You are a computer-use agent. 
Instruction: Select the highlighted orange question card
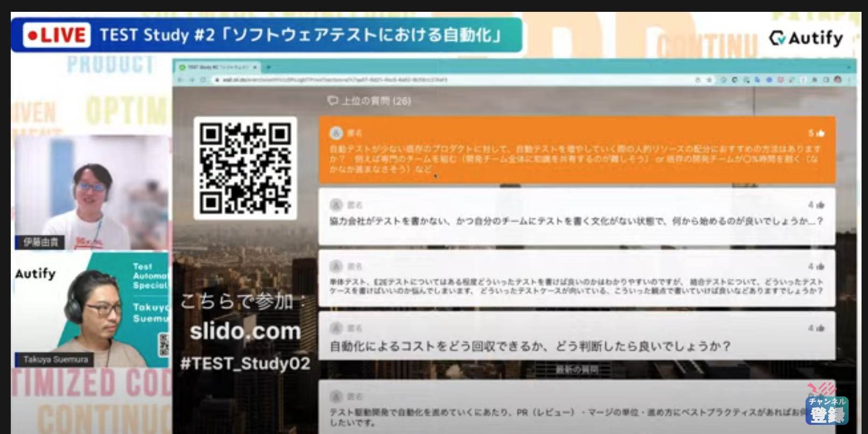(x=577, y=150)
